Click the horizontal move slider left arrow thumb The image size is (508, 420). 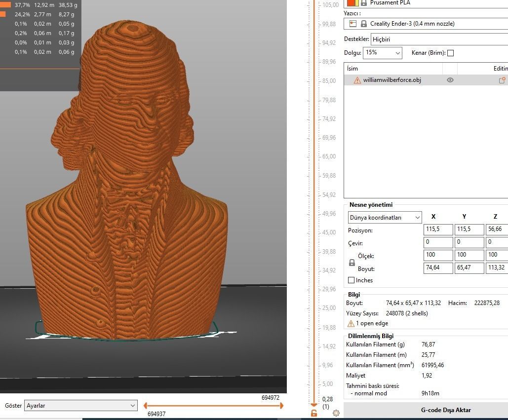click(x=146, y=405)
